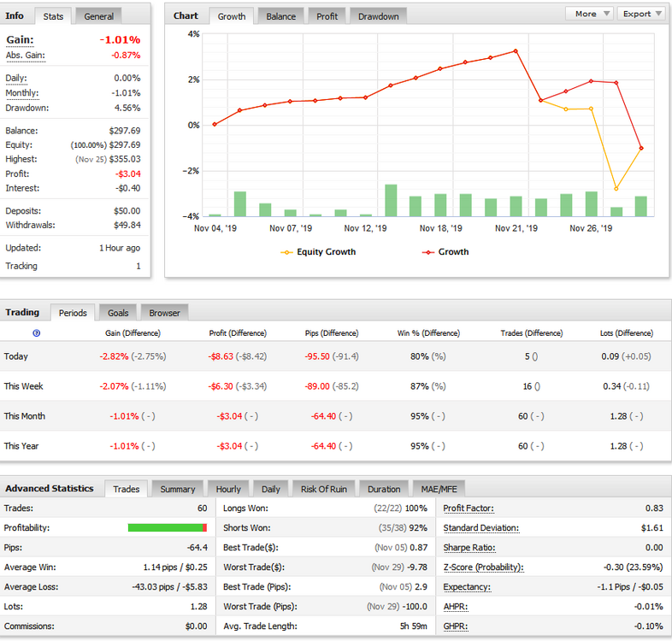Click the Gain (Difference) column header
672x641 pixels.
point(133,333)
